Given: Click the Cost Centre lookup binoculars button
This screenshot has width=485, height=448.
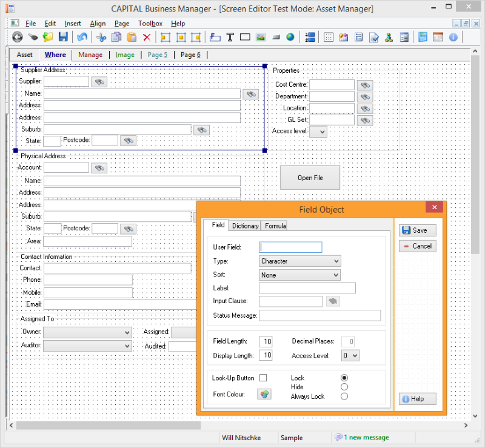Looking at the screenshot, I should [x=365, y=85].
